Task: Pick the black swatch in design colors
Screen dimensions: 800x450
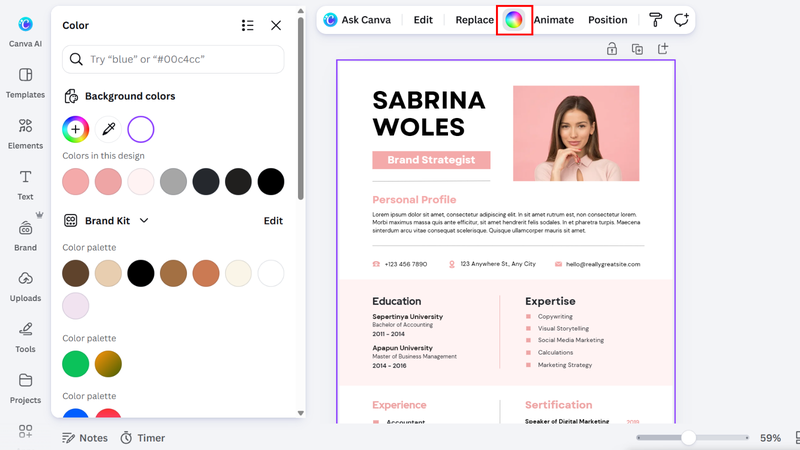Action: click(271, 182)
